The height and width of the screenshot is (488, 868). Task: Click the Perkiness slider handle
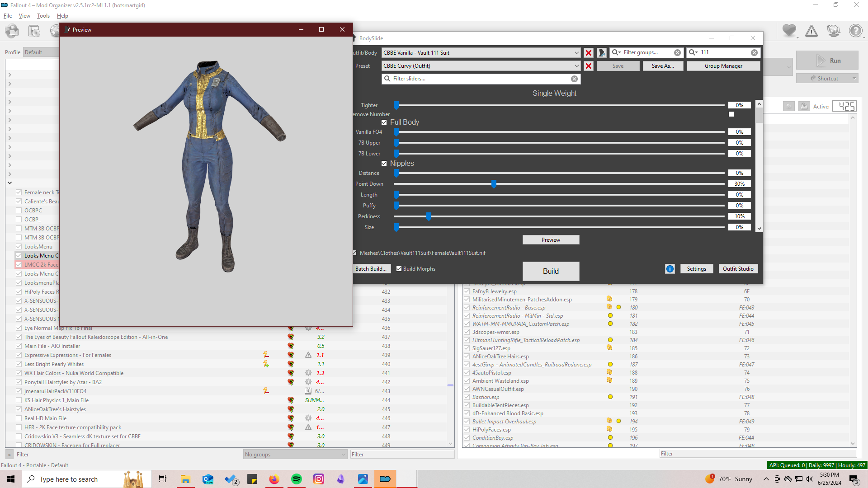(x=429, y=216)
